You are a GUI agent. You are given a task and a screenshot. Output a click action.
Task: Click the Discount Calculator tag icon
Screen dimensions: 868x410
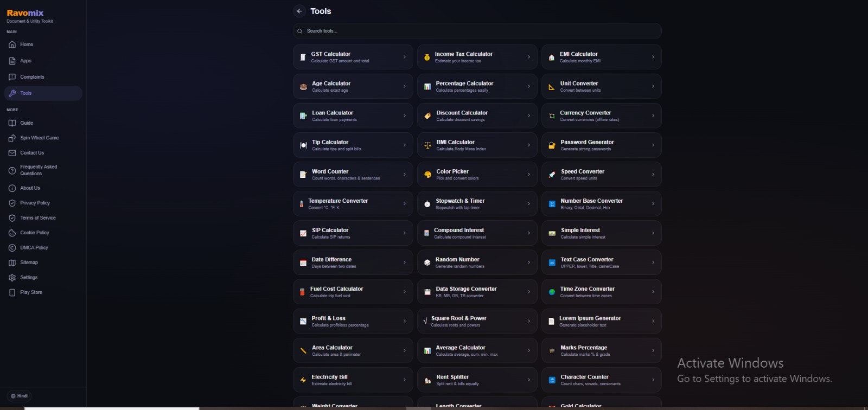427,116
